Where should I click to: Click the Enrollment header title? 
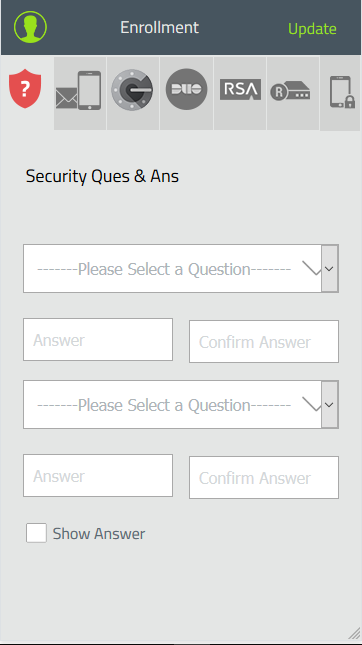click(x=160, y=28)
